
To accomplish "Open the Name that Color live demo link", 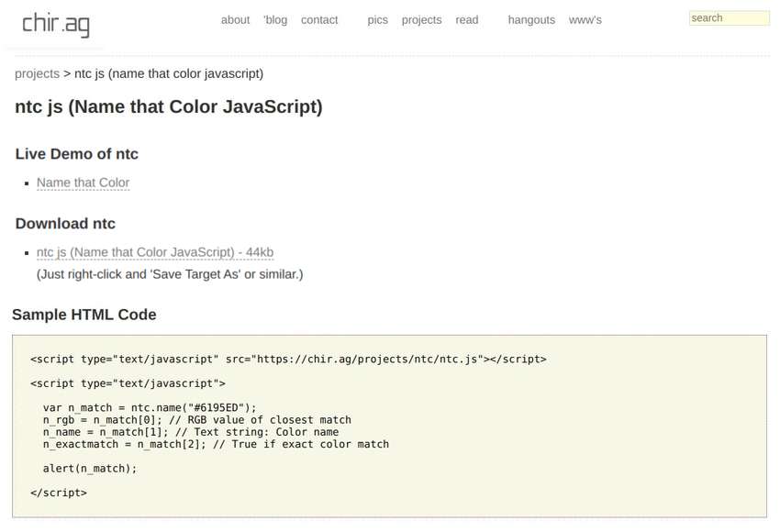I will tap(83, 183).
